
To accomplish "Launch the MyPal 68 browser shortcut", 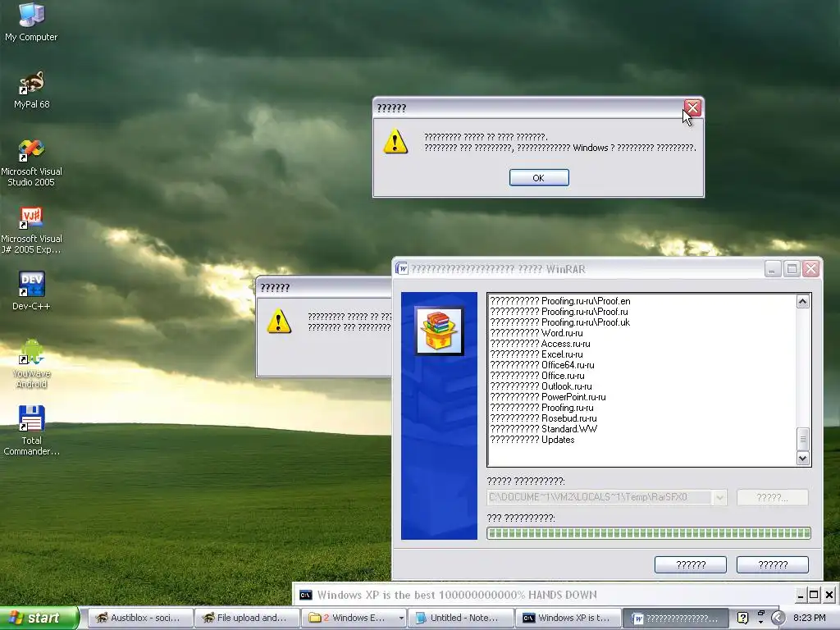I will (31, 89).
